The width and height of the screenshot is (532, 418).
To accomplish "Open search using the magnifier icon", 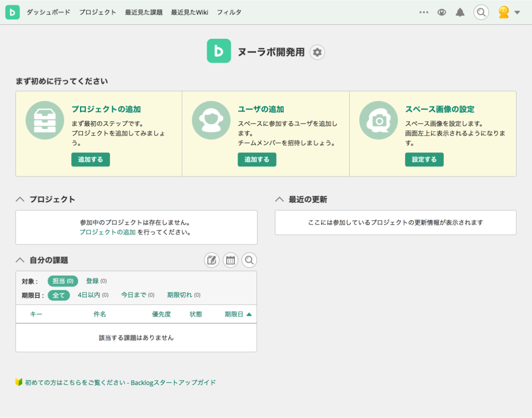I will [481, 12].
